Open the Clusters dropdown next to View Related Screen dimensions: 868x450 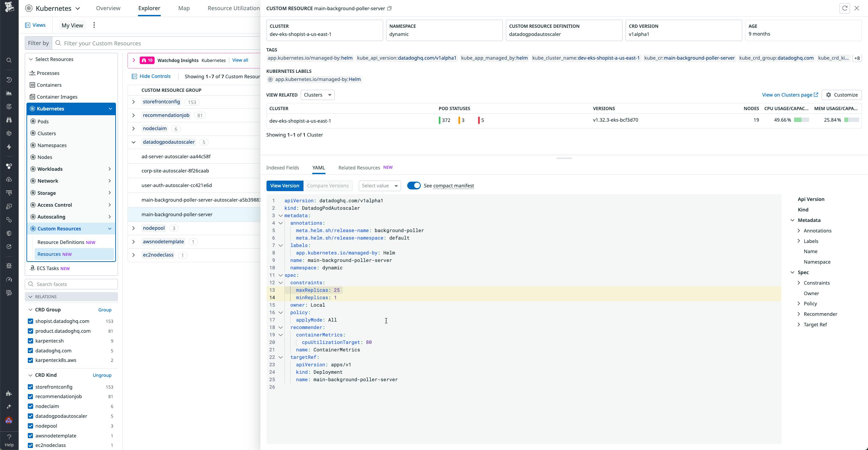tap(317, 95)
